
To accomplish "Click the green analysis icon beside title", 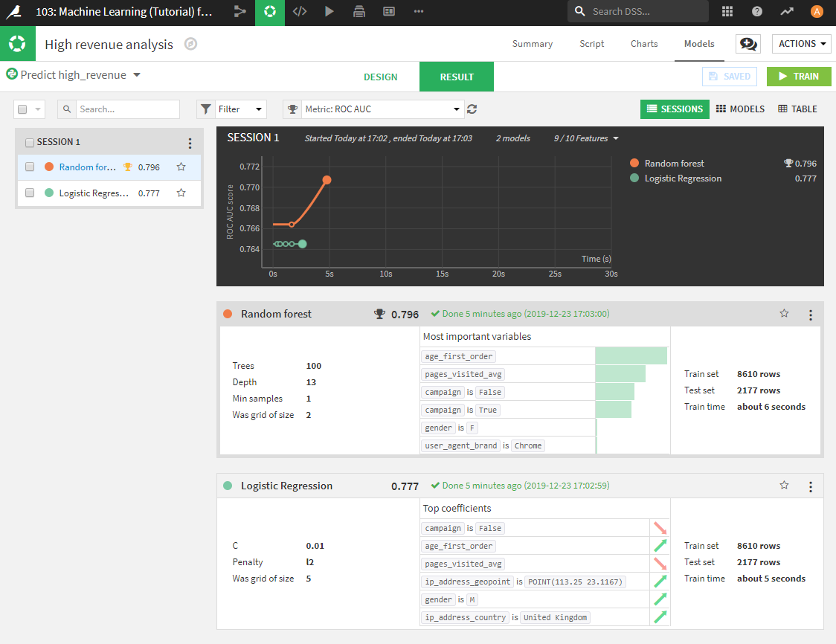I will pos(18,44).
